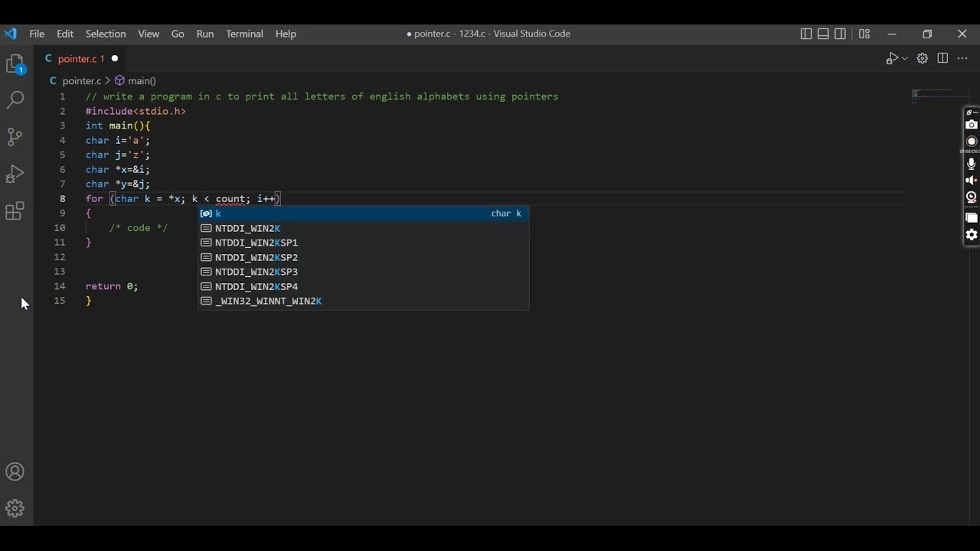Toggle the recorder microphone
This screenshot has width=980, height=551.
click(x=972, y=164)
